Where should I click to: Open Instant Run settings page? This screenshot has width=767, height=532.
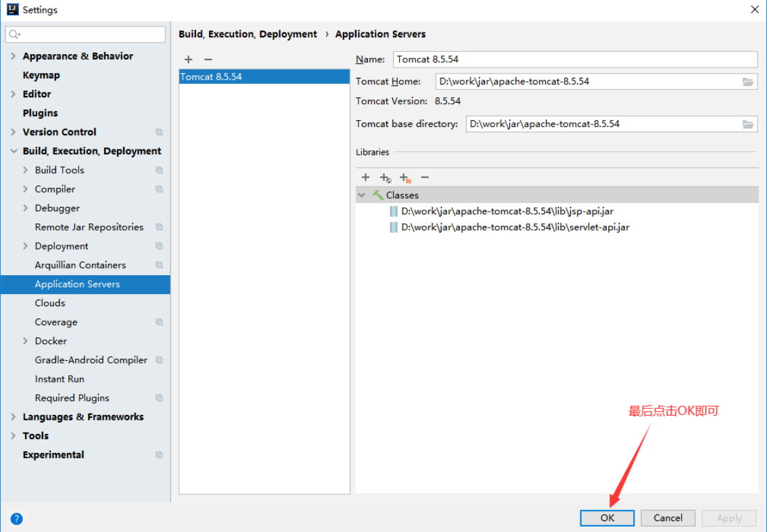pos(60,379)
